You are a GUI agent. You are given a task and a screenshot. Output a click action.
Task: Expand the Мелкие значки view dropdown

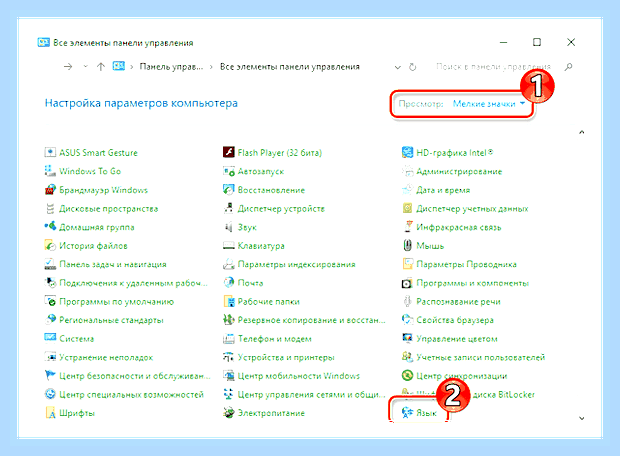[x=489, y=104]
